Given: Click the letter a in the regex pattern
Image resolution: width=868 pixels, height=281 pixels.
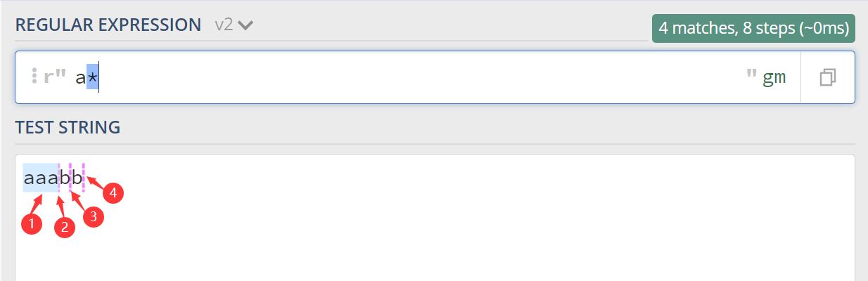Looking at the screenshot, I should [80, 77].
